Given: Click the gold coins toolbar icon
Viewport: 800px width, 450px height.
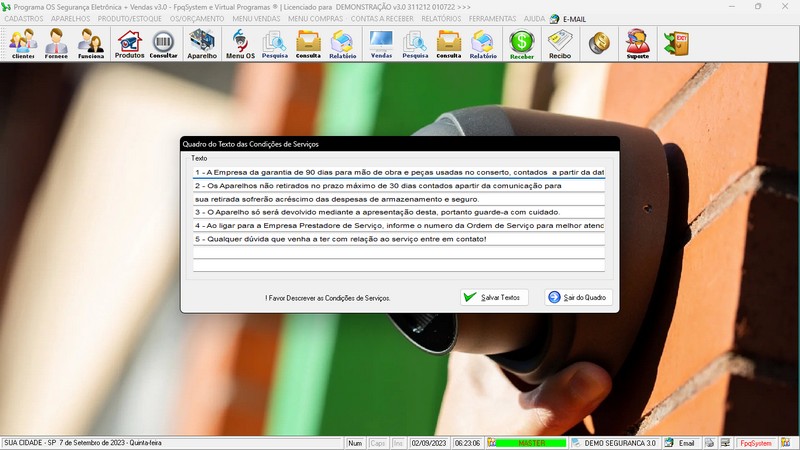Looking at the screenshot, I should [599, 43].
